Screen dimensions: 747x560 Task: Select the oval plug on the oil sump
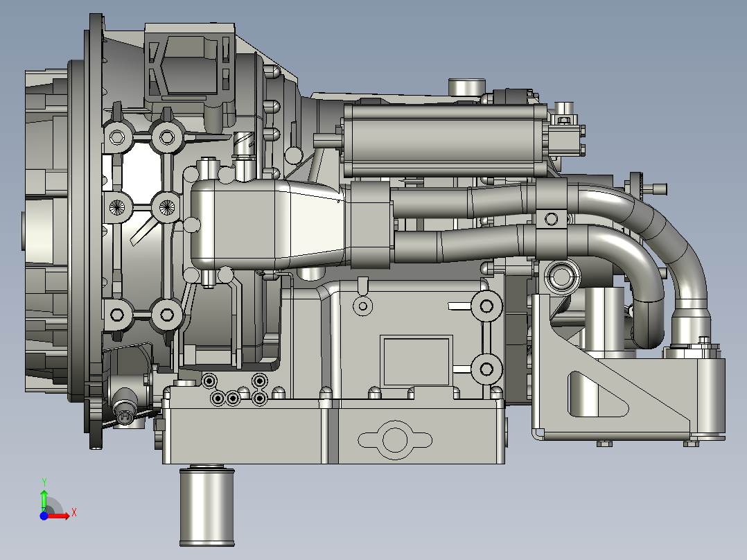point(395,439)
